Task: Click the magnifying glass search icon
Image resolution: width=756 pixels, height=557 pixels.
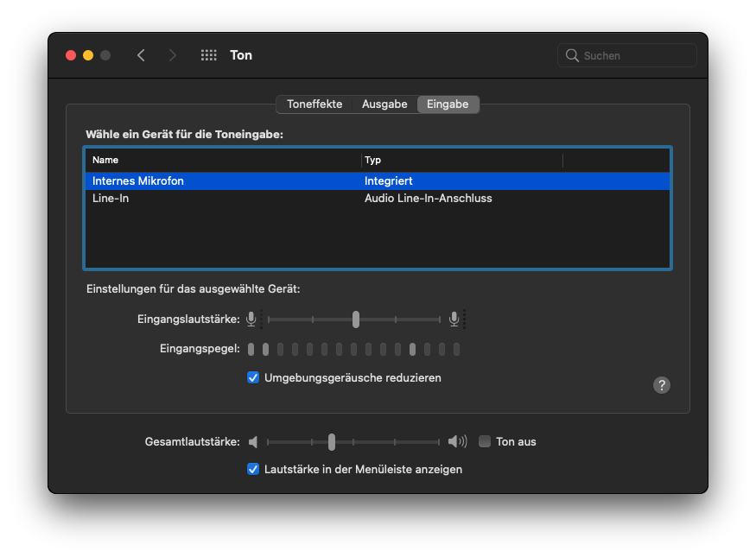Action: click(x=572, y=55)
